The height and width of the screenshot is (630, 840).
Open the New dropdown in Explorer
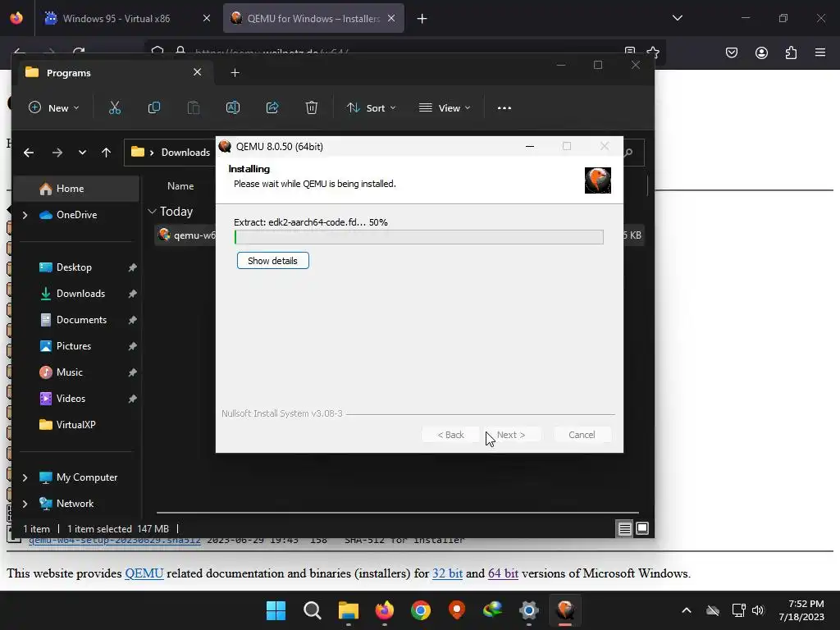coord(53,107)
